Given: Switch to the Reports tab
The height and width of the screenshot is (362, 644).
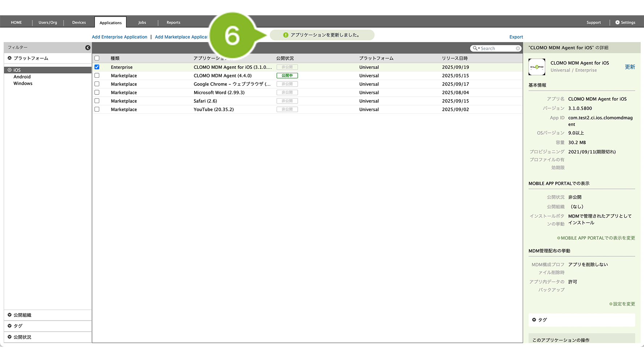Looking at the screenshot, I should pyautogui.click(x=173, y=22).
